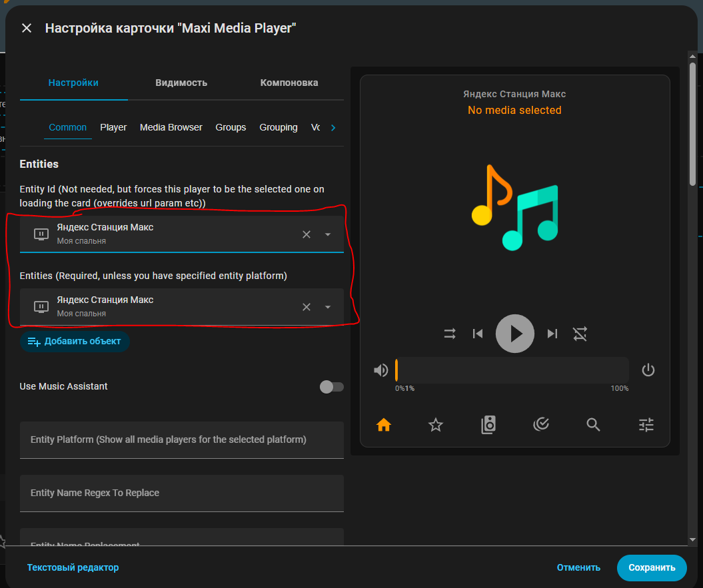Toggle the repeat icon in the preview

pos(580,334)
